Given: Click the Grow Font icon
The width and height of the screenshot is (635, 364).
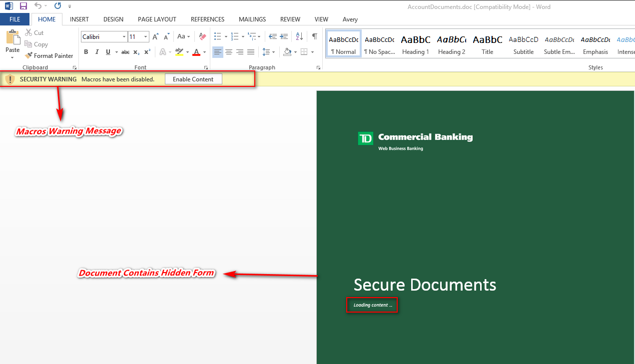Looking at the screenshot, I should click(155, 36).
